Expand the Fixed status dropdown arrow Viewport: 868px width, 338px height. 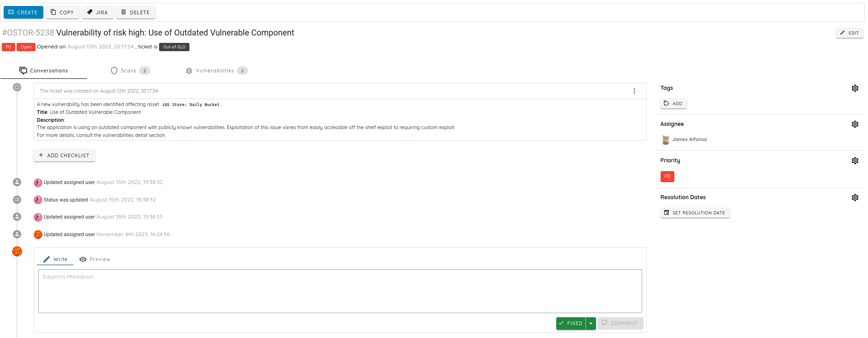pos(591,323)
